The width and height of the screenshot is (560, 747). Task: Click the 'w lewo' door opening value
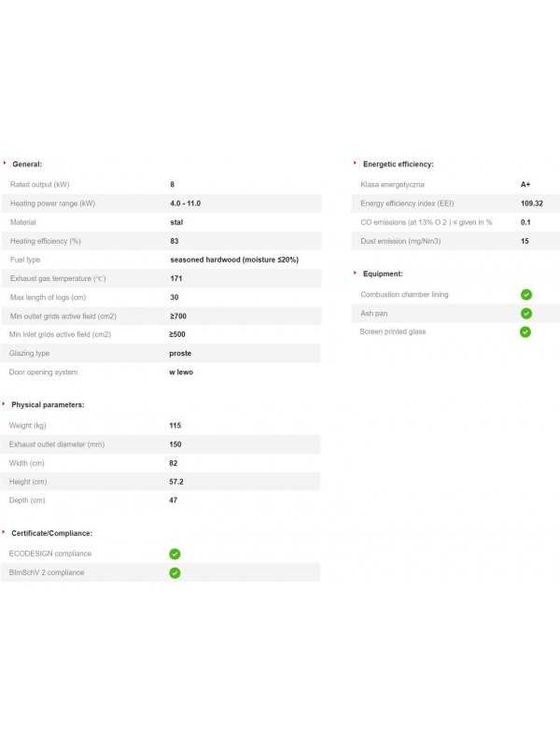[181, 372]
